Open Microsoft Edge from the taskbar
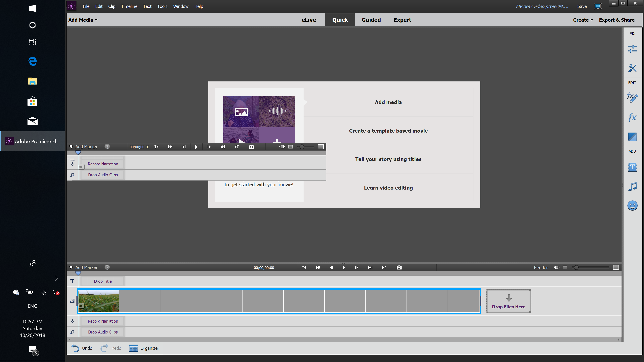The height and width of the screenshot is (362, 644). coord(33,61)
